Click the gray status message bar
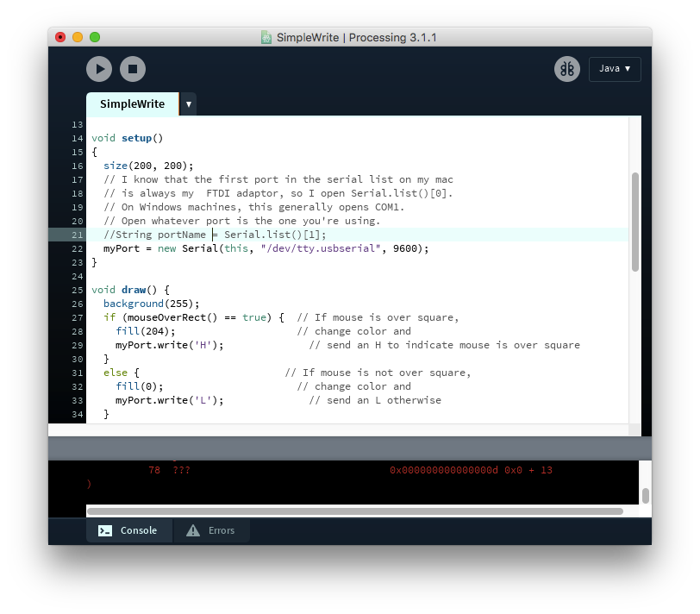This screenshot has width=700, height=614. pyautogui.click(x=349, y=448)
